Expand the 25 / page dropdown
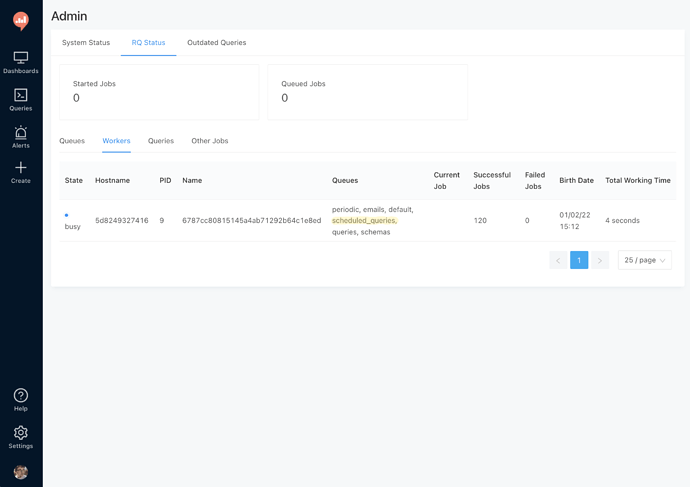The height and width of the screenshot is (487, 690). (x=645, y=260)
